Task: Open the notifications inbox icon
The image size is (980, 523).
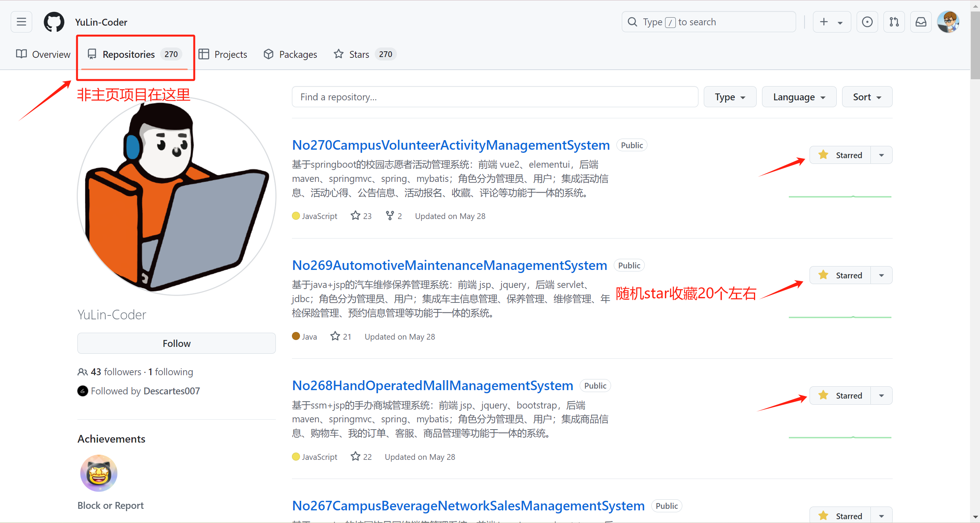Action: (921, 22)
